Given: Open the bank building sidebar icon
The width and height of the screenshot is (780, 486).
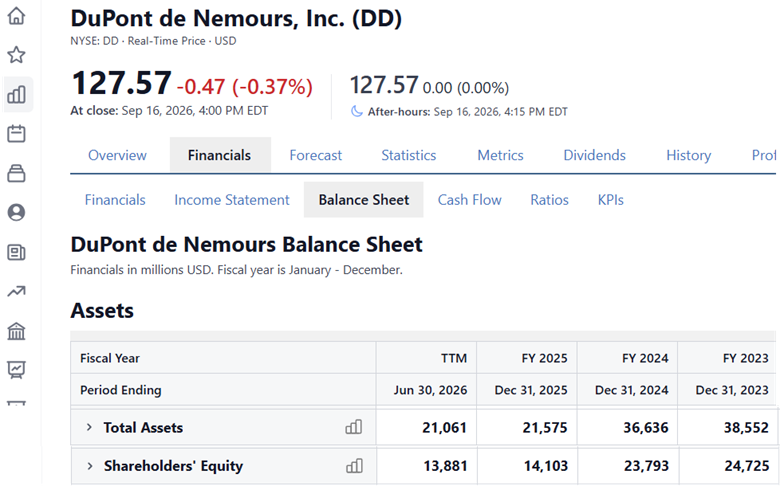Looking at the screenshot, I should (x=16, y=331).
